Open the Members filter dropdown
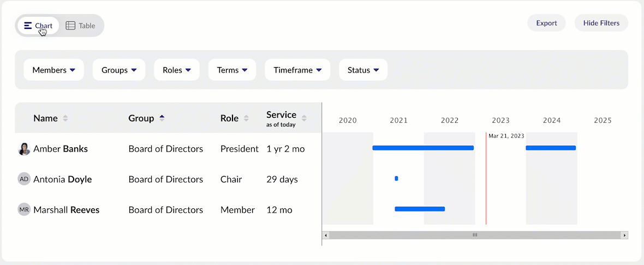Viewport: 644px width, 265px height. (53, 70)
